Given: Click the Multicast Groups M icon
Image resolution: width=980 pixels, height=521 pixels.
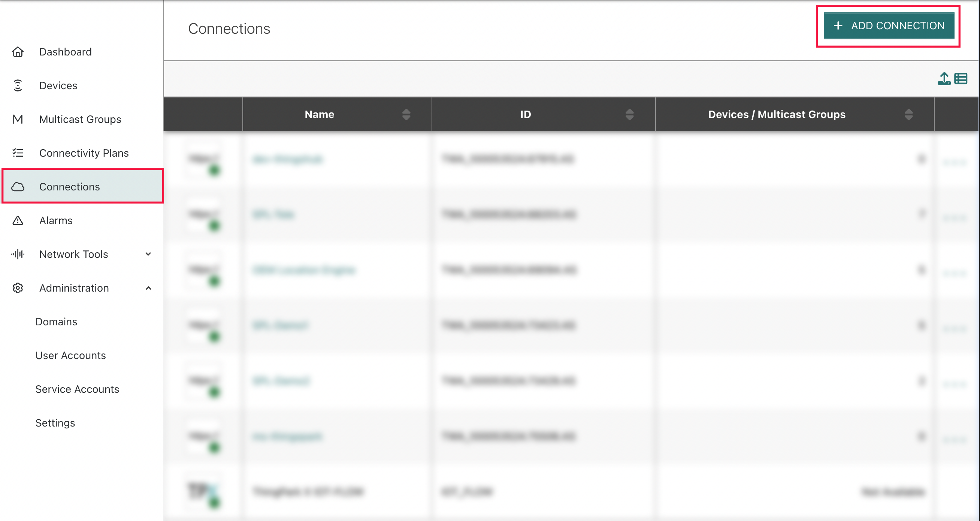Looking at the screenshot, I should pyautogui.click(x=18, y=120).
